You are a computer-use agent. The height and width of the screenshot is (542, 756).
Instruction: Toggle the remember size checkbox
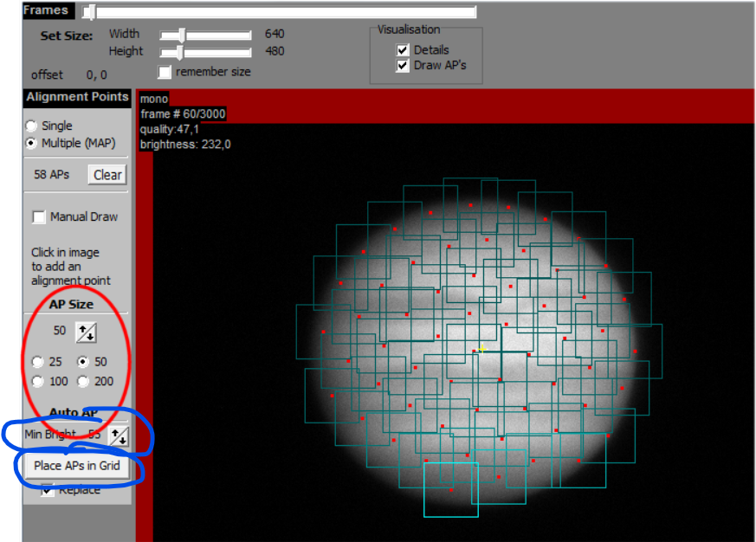[x=165, y=72]
